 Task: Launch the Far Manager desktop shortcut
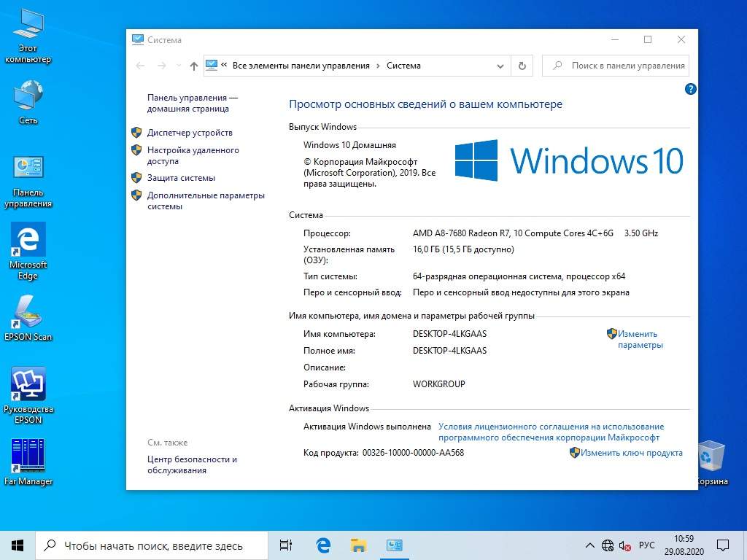coord(28,462)
